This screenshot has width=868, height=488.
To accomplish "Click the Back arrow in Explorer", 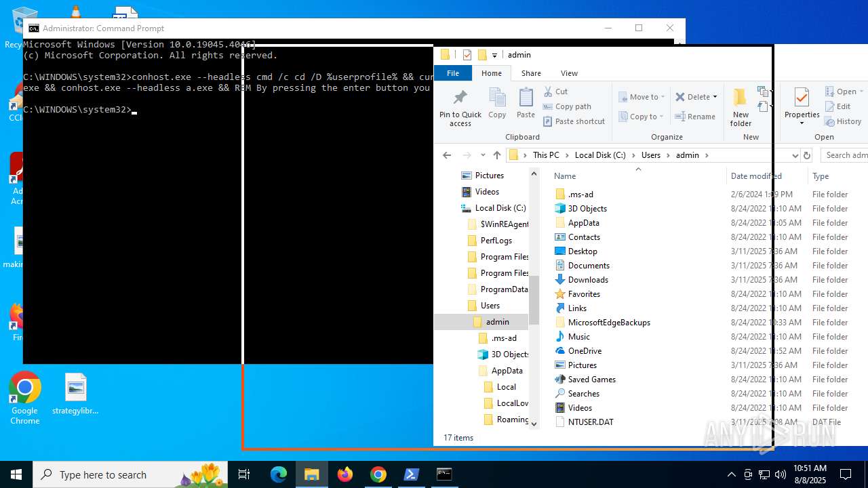I will click(447, 155).
